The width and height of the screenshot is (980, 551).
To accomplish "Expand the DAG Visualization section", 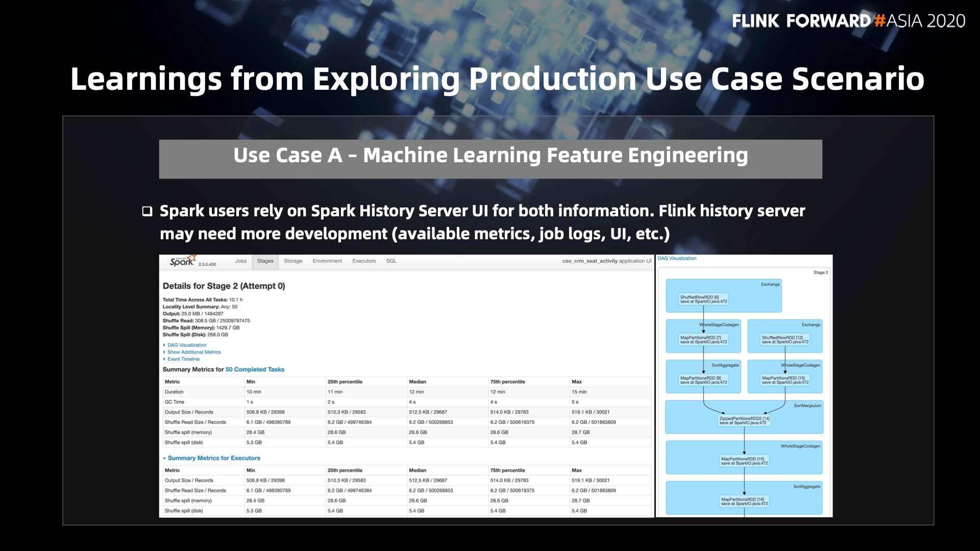I will [186, 345].
